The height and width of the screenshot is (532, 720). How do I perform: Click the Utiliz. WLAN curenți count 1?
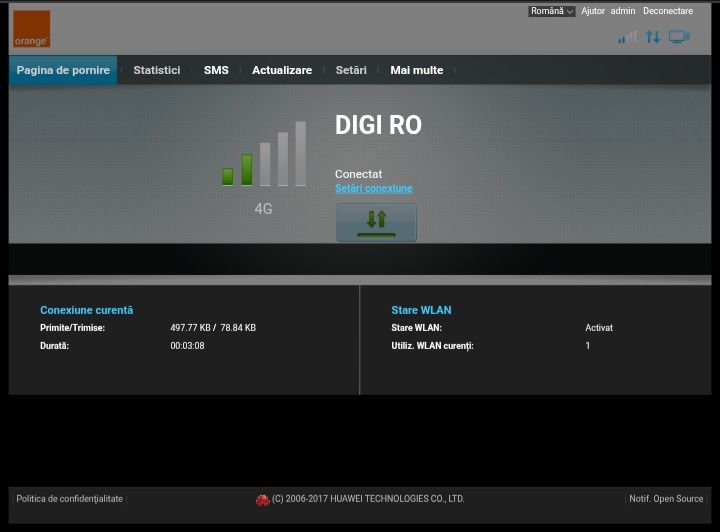pos(587,346)
